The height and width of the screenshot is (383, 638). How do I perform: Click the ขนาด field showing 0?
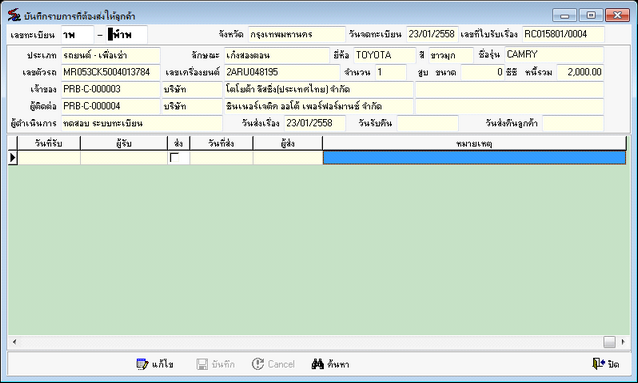(483, 72)
